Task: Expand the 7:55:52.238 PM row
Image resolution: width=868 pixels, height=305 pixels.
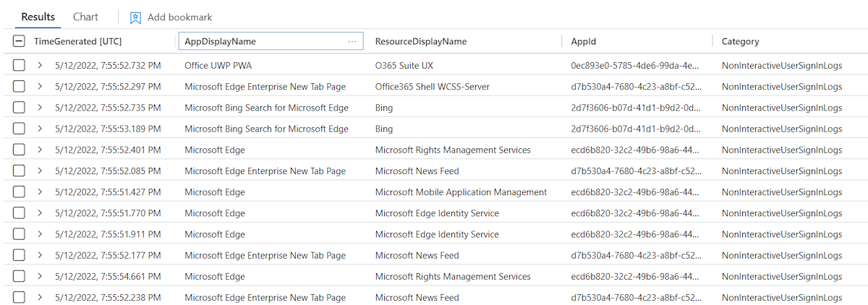Action: click(41, 298)
